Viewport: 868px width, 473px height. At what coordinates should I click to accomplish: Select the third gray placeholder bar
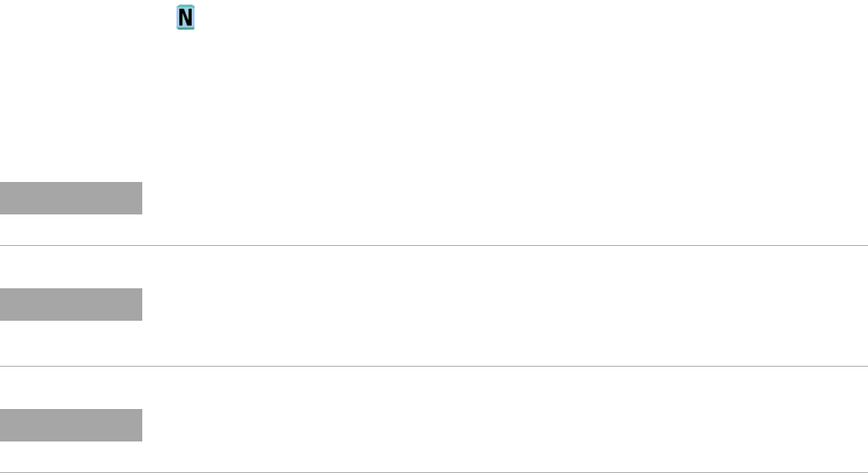click(x=71, y=425)
